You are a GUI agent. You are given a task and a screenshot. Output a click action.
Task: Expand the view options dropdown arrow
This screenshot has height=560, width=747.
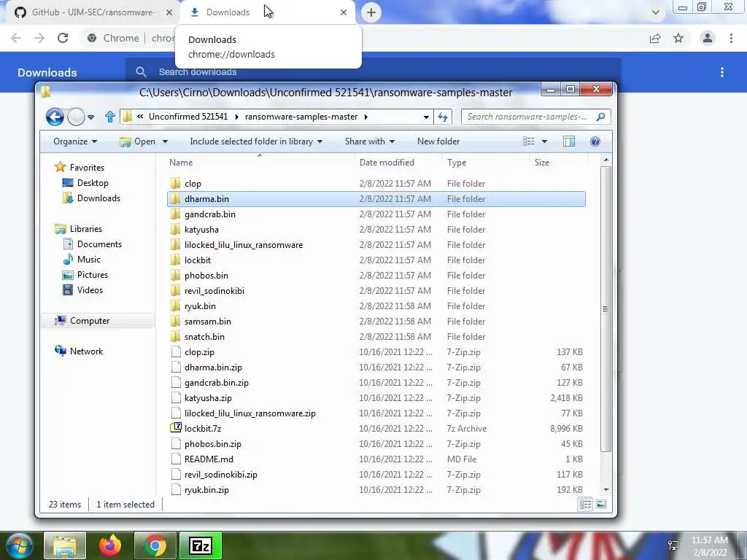click(x=544, y=141)
